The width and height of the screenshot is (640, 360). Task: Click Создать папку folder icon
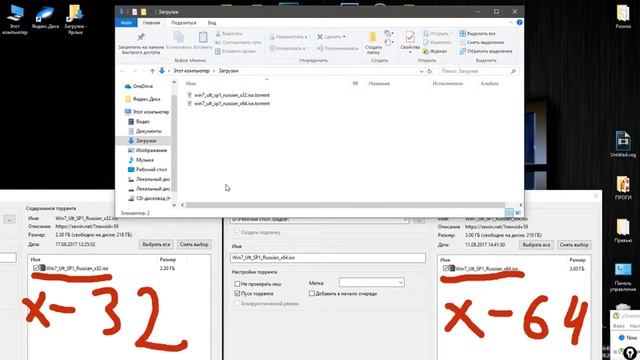373,37
